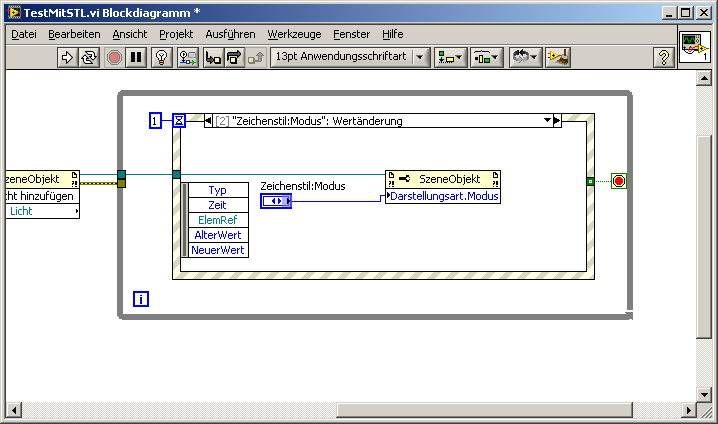Click the Step Over button
Viewport: 718px width, 424px height.
[x=234, y=57]
